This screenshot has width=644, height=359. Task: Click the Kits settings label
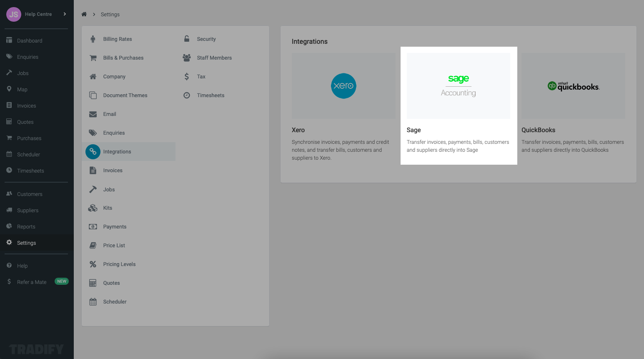(108, 208)
